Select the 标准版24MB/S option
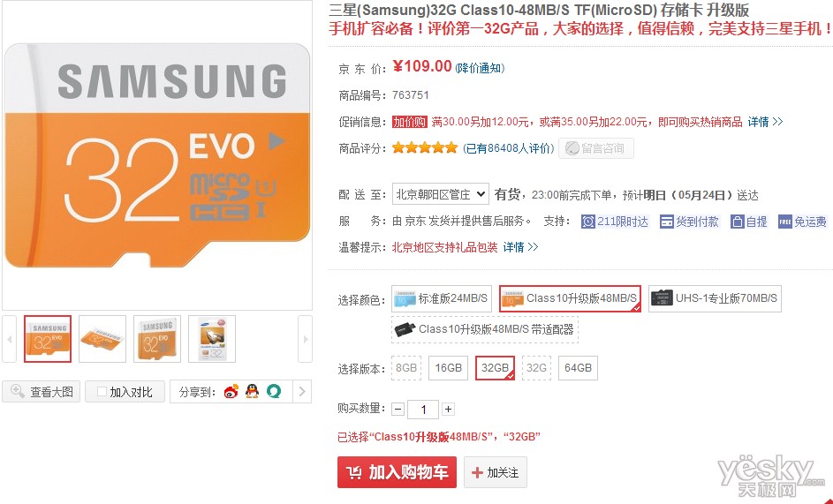Screen dimensions: 833x504 coord(442,298)
